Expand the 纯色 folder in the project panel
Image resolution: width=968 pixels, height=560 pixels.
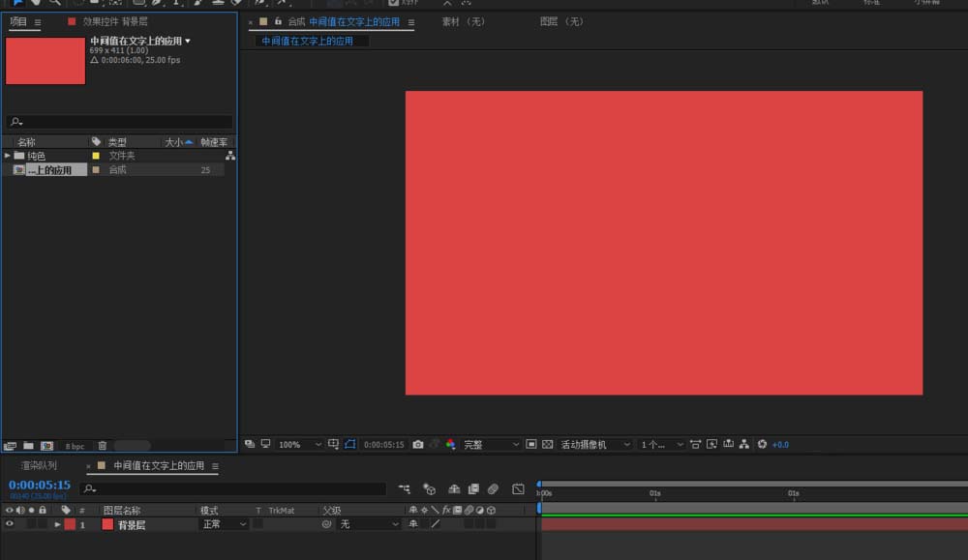[8, 156]
